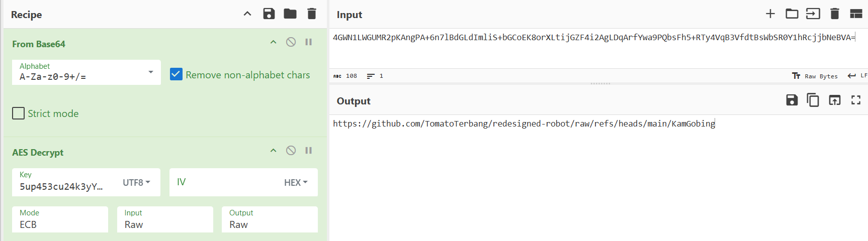This screenshot has height=241, width=868.
Task: Disable the From Base64 operation
Action: coord(291,42)
